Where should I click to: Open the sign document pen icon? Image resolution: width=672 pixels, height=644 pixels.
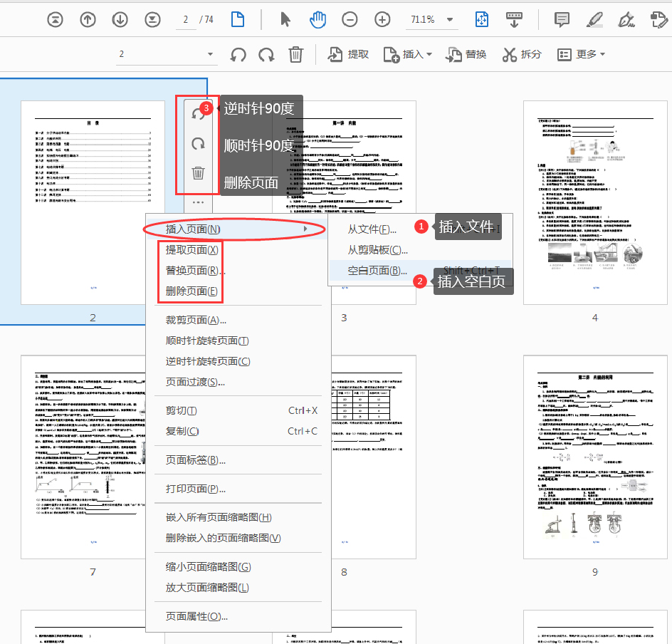pos(626,20)
